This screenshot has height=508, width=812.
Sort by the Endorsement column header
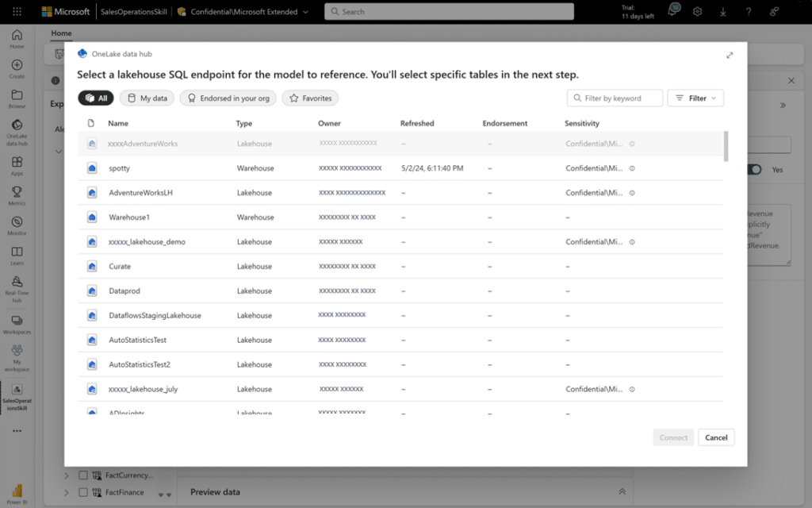pyautogui.click(x=505, y=123)
